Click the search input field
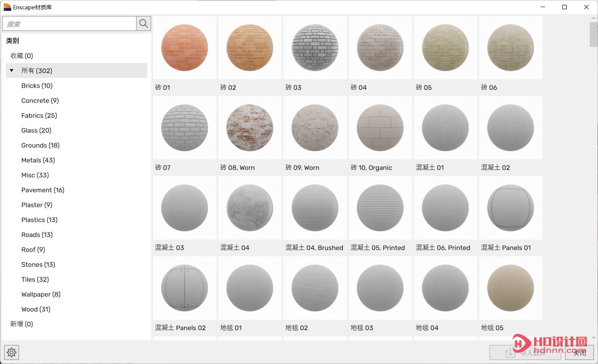The image size is (598, 364). click(x=69, y=23)
